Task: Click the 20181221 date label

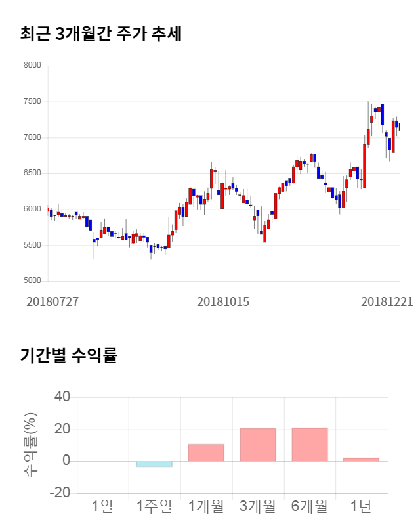Action: 387,301
